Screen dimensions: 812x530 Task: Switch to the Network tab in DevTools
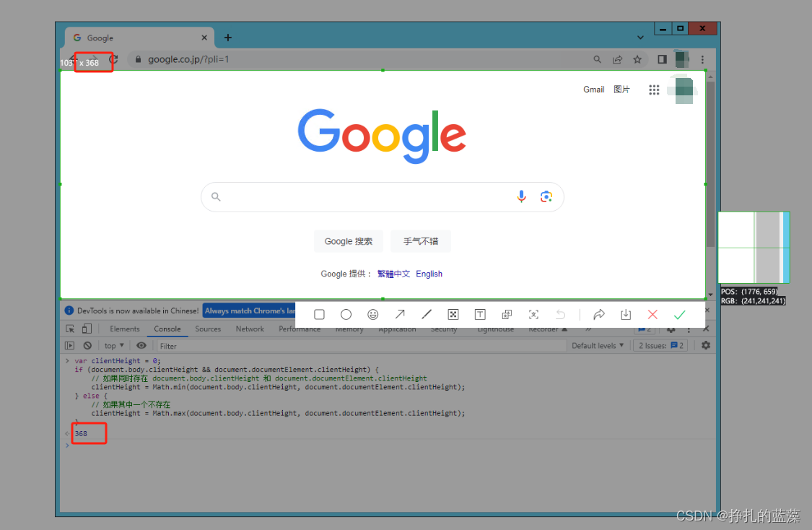[x=249, y=329]
